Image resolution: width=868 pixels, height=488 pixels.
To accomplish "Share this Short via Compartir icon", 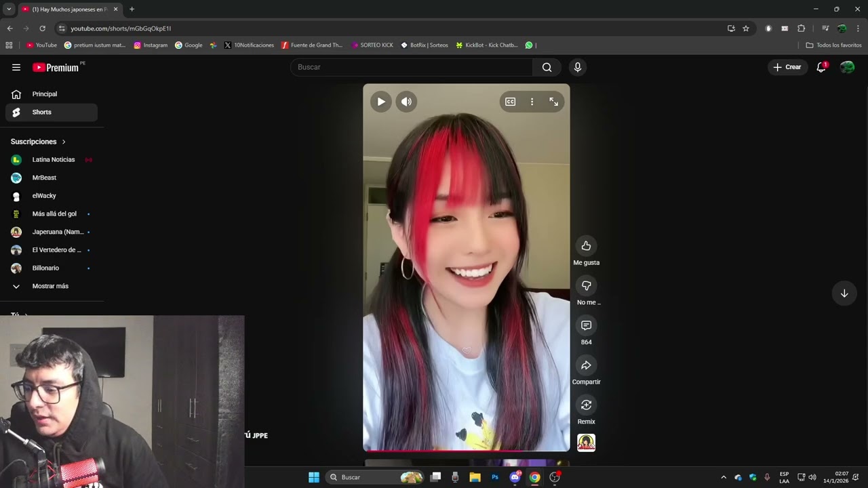I will pyautogui.click(x=587, y=365).
